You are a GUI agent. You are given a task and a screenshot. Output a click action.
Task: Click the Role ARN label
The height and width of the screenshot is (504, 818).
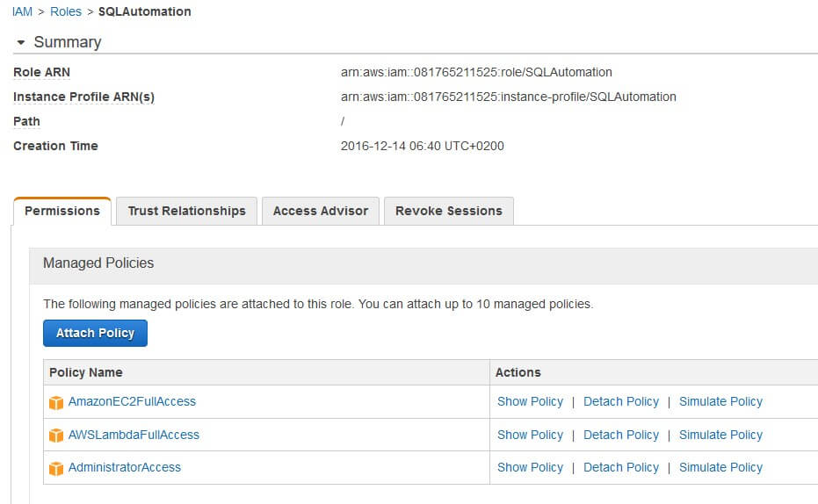pos(42,72)
